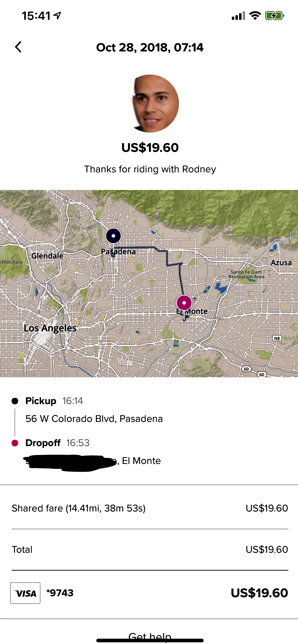
Task: Tap the dark Pickup bullet dot
Action: tap(15, 401)
